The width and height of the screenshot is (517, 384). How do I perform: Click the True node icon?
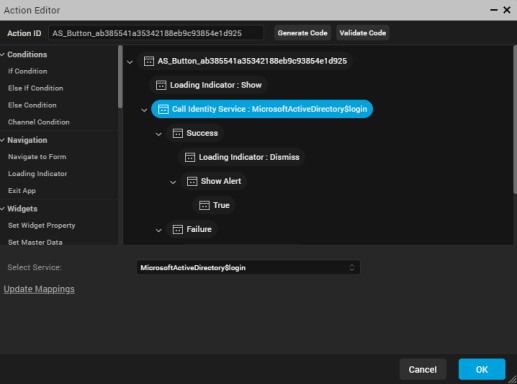coord(204,205)
